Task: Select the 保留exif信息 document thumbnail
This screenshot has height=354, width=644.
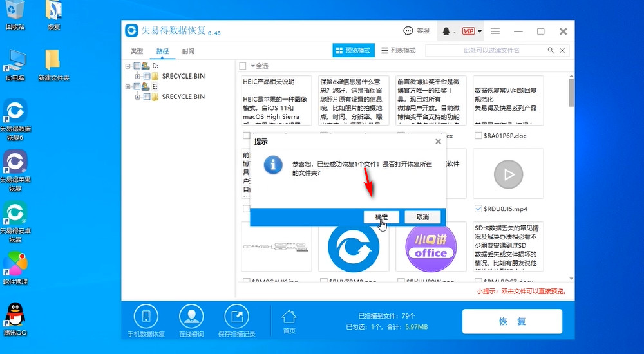Action: click(x=354, y=100)
